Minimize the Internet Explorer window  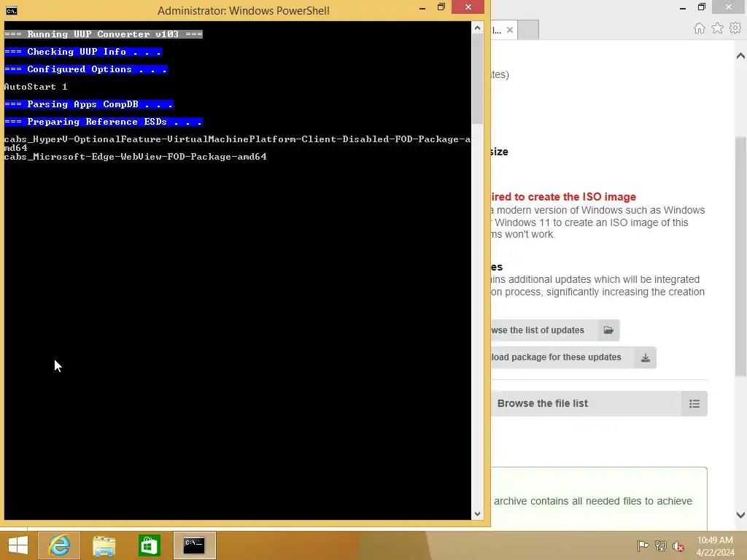pos(683,7)
